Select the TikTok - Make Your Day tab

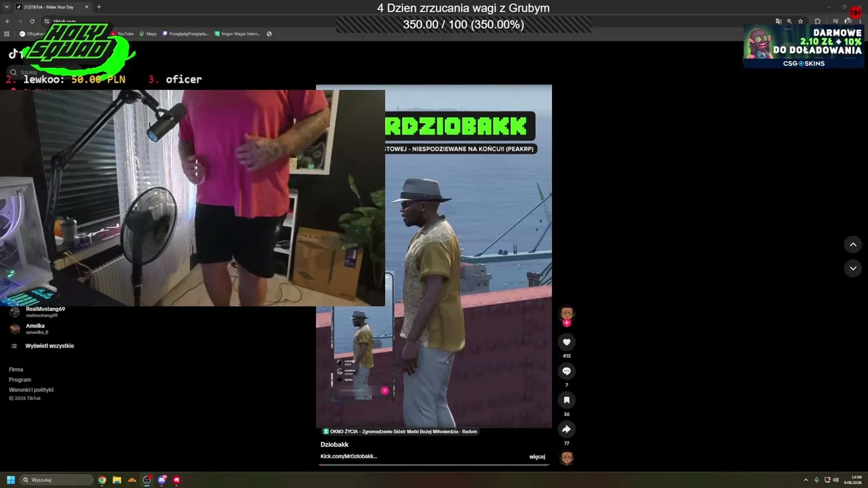point(53,7)
